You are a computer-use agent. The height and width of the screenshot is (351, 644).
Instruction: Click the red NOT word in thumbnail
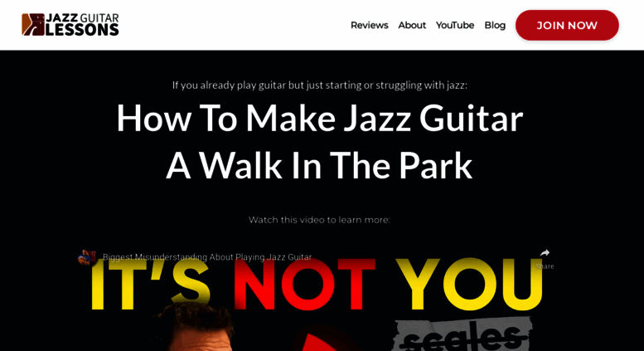[x=304, y=285]
